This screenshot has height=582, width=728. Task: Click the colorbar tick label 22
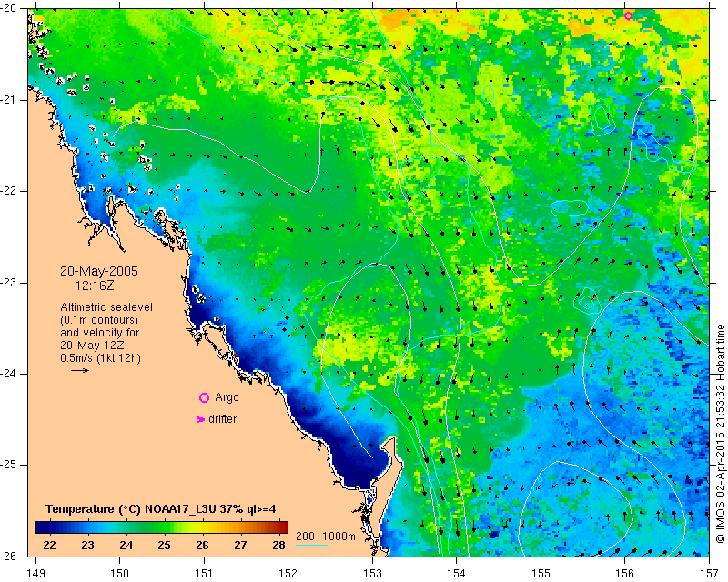49,546
